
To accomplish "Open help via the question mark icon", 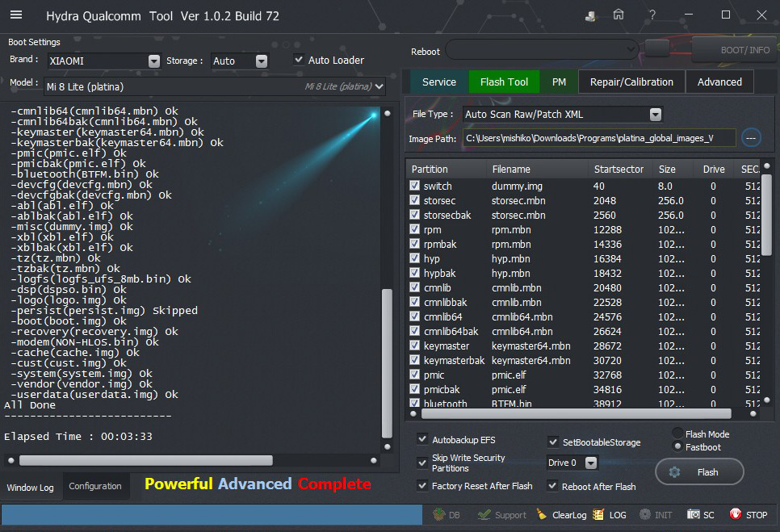I will 652,15.
